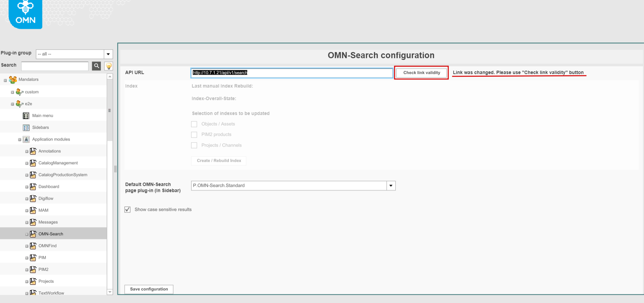Screen dimensions: 644x303
Task: Toggle the Projects / Channels checkbox
Action: [194, 145]
